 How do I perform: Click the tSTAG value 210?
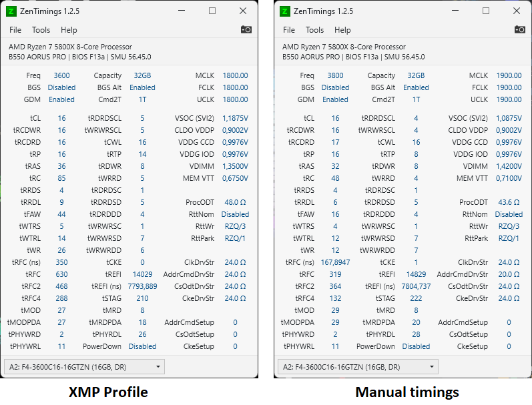142,298
